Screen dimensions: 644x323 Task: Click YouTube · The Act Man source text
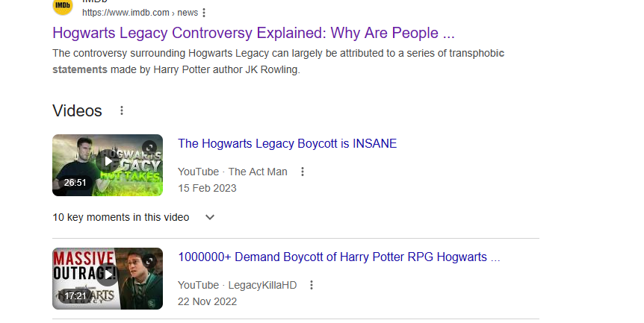click(232, 172)
